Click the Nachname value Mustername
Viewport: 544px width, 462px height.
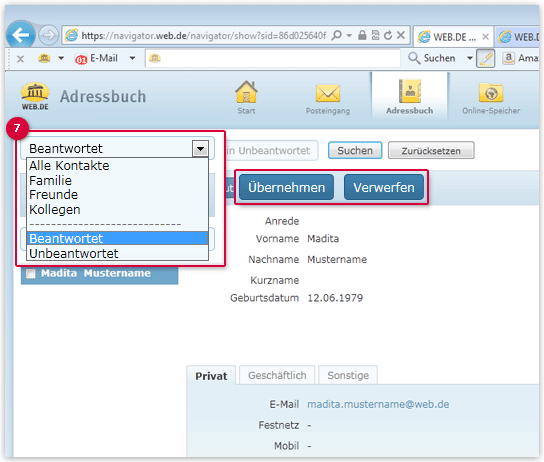pos(337,259)
